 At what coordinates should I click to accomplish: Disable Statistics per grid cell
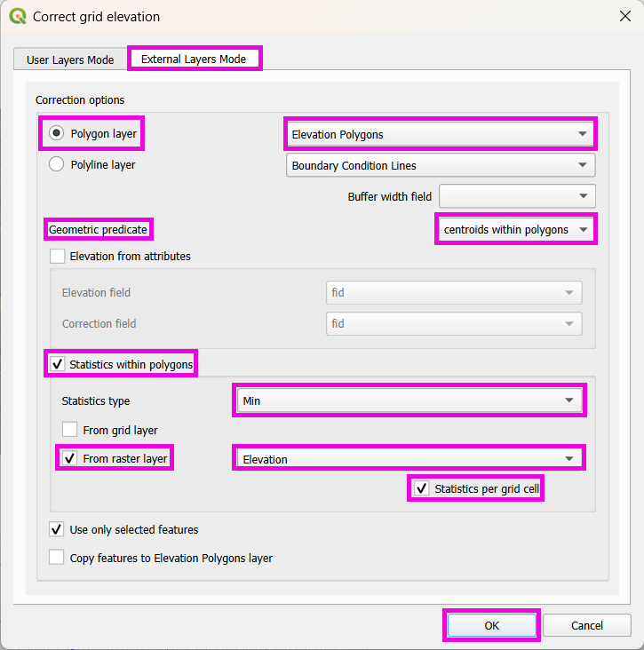(x=421, y=489)
